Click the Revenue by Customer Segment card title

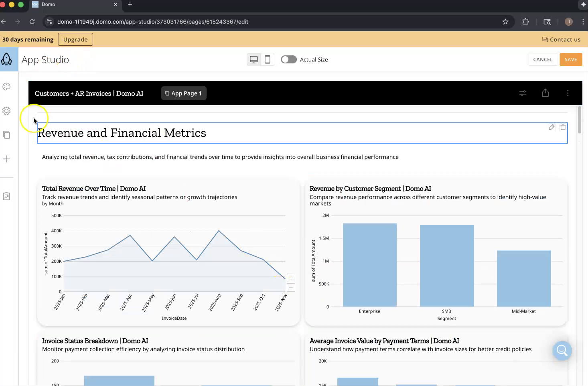pyautogui.click(x=370, y=189)
